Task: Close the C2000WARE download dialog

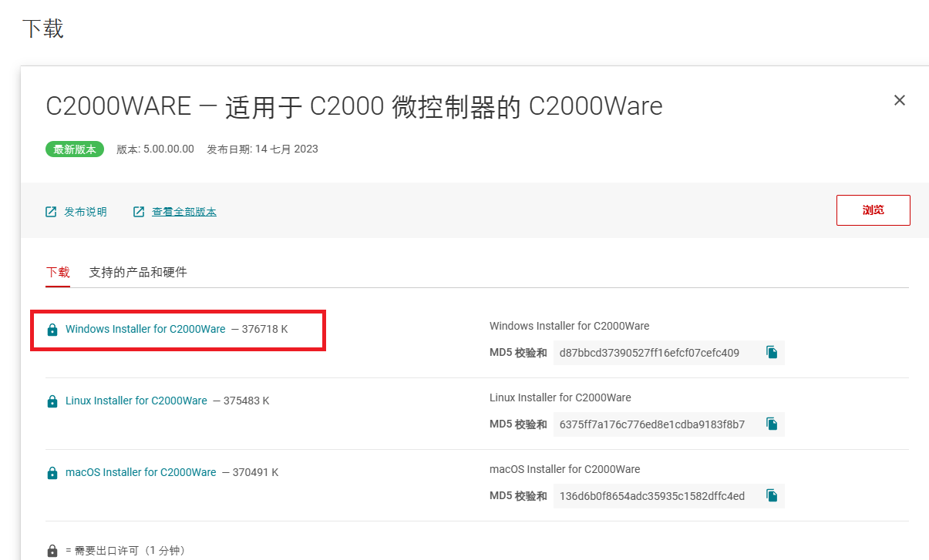Action: pos(899,100)
